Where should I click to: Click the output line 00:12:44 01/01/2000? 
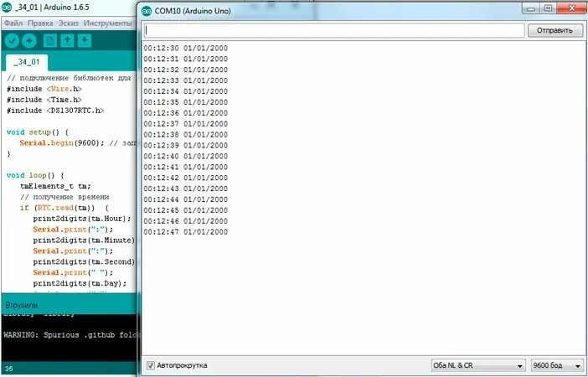(x=186, y=199)
